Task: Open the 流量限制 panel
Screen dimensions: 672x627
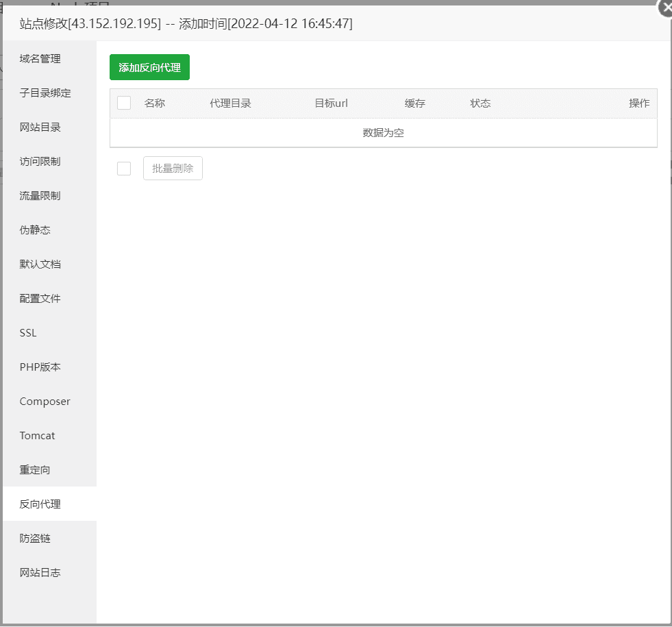Action: click(x=40, y=195)
